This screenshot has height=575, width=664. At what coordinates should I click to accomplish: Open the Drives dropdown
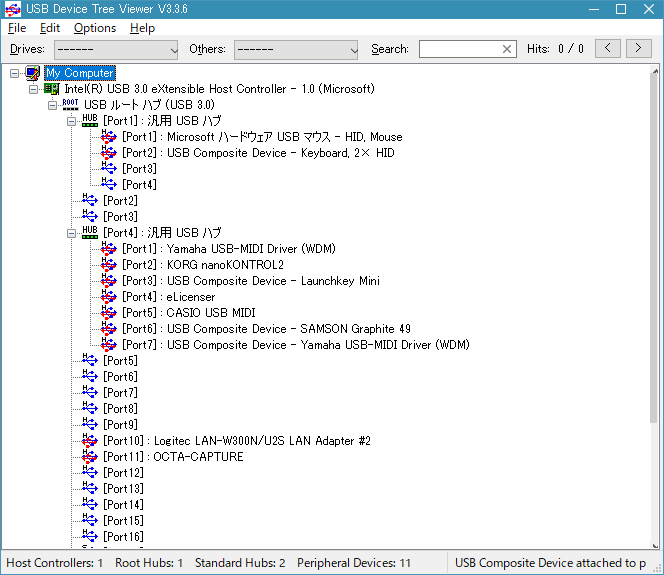tap(116, 50)
